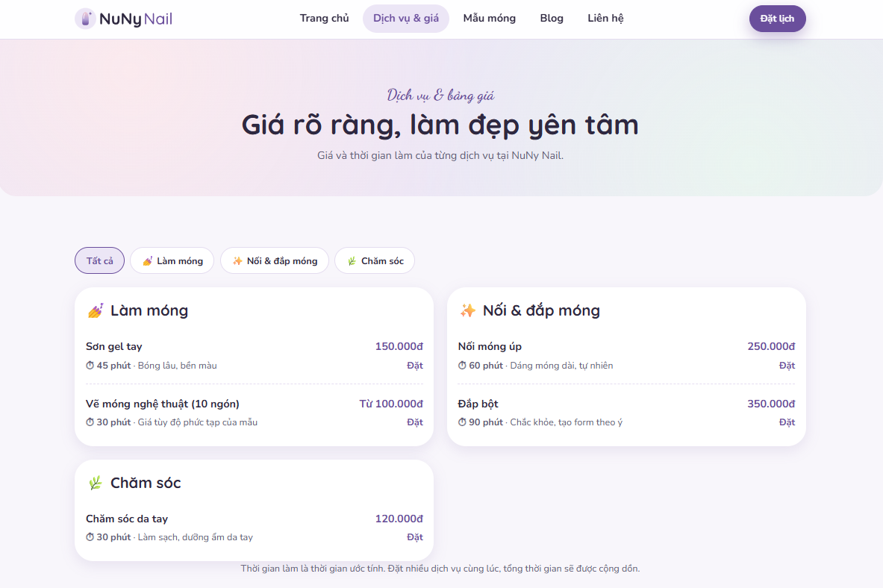Click the Đắp bột service name
This screenshot has height=588, width=883.
(478, 404)
